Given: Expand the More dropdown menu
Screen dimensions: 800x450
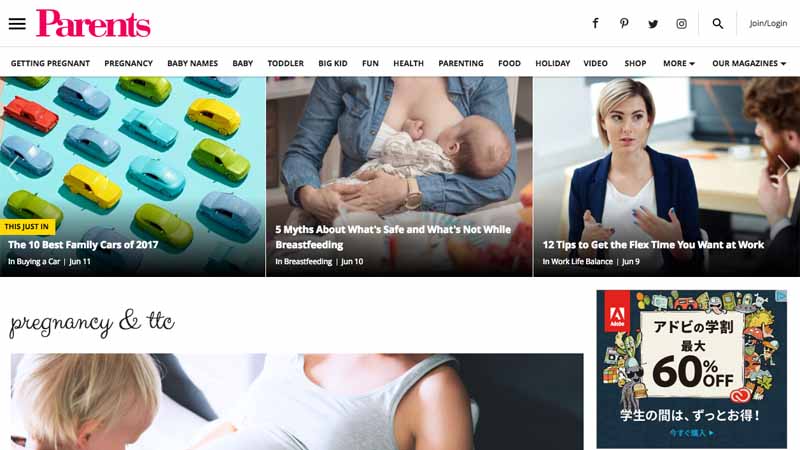Looking at the screenshot, I should (x=679, y=63).
